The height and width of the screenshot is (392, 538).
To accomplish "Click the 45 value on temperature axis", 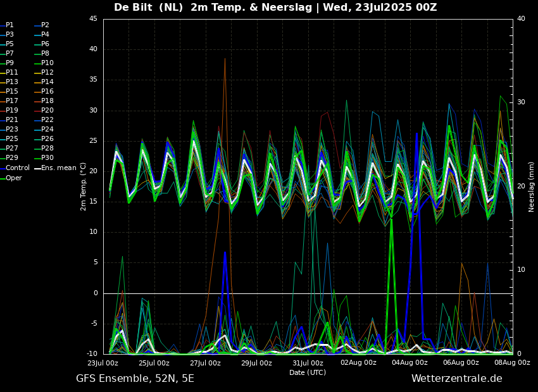I will 93,19.
